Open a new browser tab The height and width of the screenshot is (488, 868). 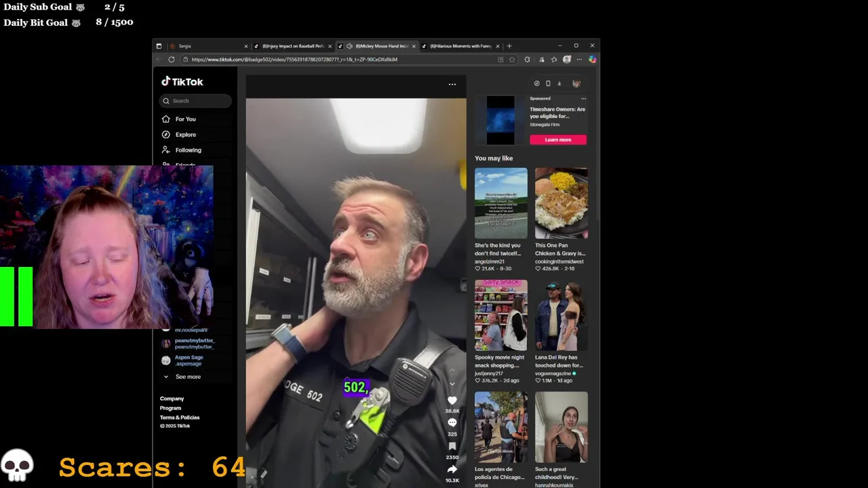pos(510,46)
